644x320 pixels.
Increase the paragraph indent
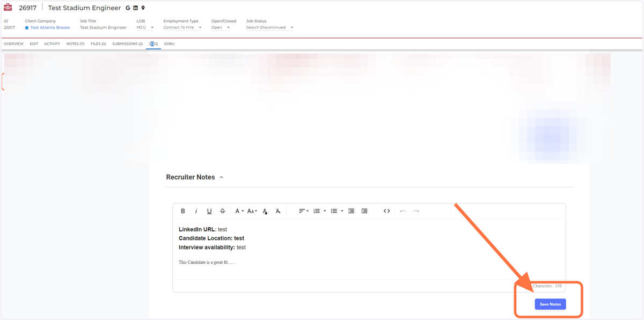pyautogui.click(x=364, y=211)
